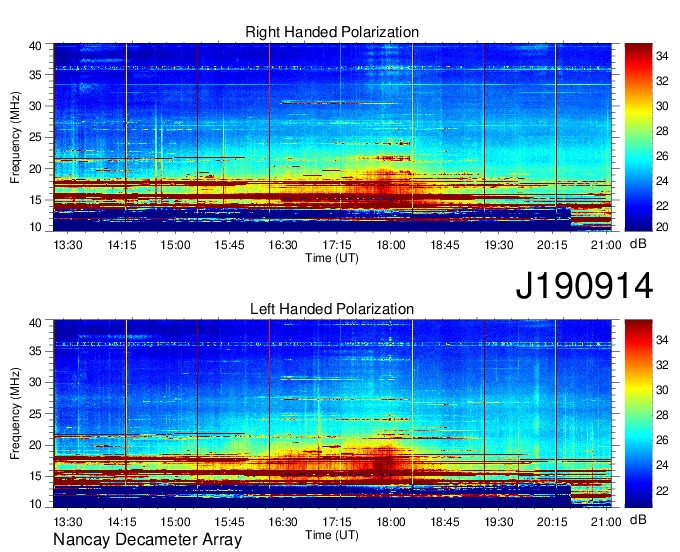Click the 15:45 tick label on the top plot
The height and width of the screenshot is (552, 680).
pos(229,245)
